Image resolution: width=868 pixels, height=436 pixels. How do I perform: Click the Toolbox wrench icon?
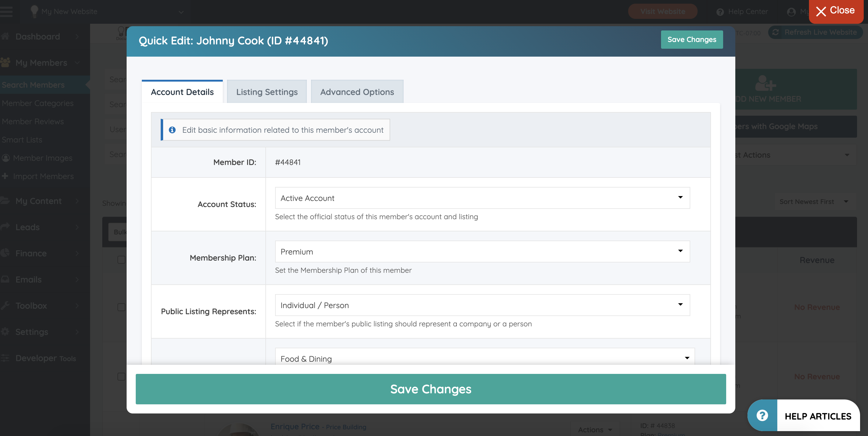5,305
